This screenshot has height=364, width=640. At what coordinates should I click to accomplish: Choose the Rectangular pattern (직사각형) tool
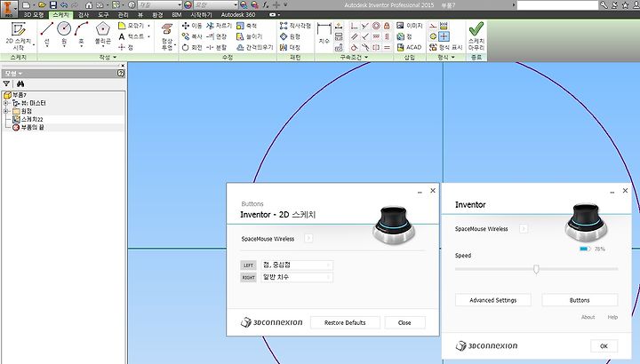click(295, 26)
